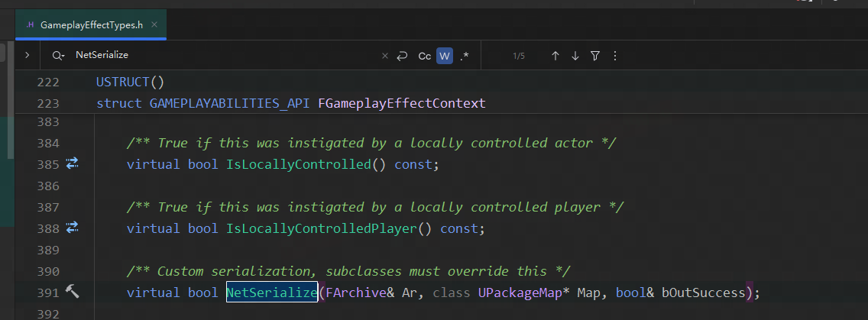
Task: Click IsLocallyControlled function name
Action: click(298, 165)
